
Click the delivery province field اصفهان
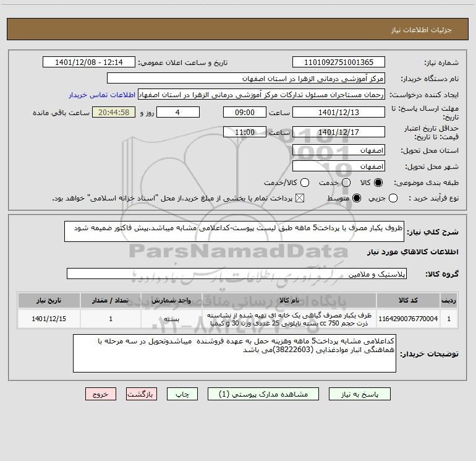[339, 150]
